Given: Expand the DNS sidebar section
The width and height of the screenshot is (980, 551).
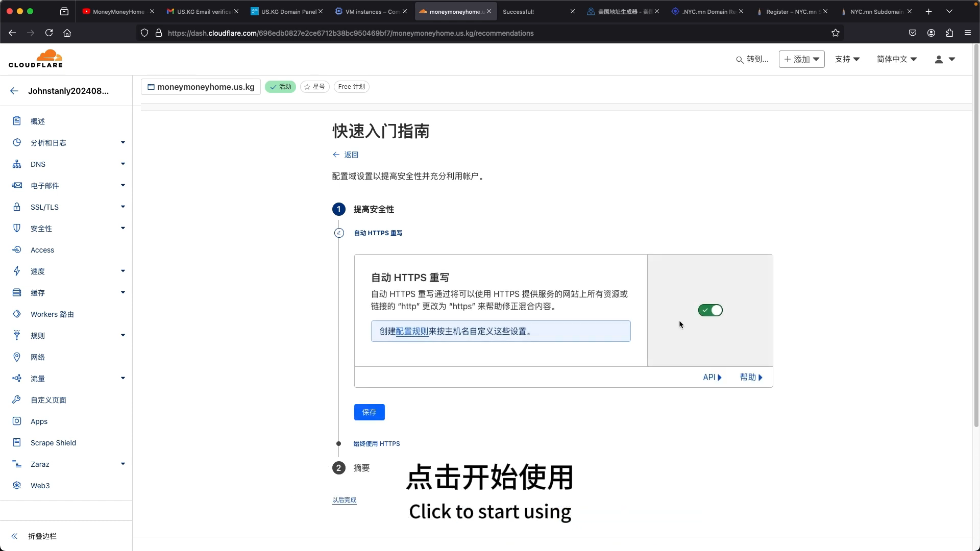Looking at the screenshot, I should click(x=123, y=164).
